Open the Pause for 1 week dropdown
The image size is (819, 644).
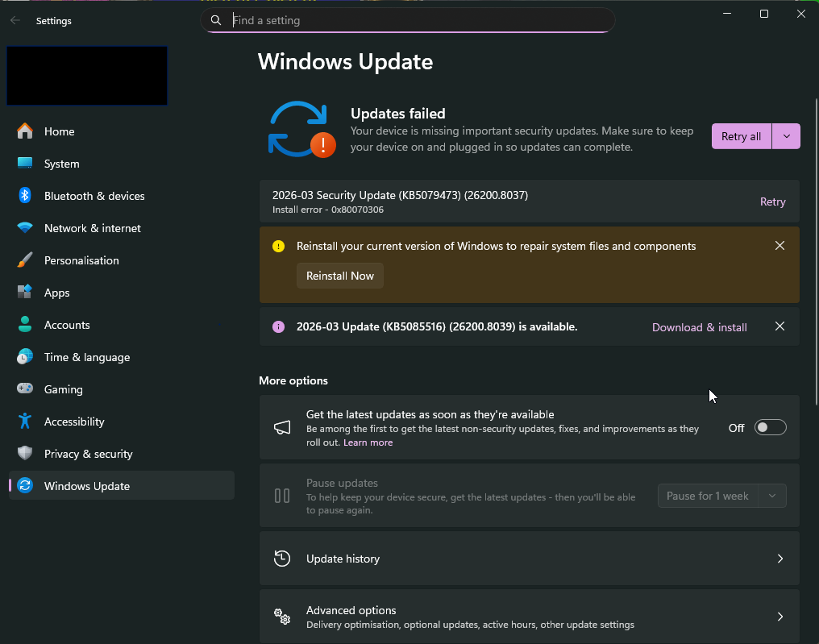(772, 496)
